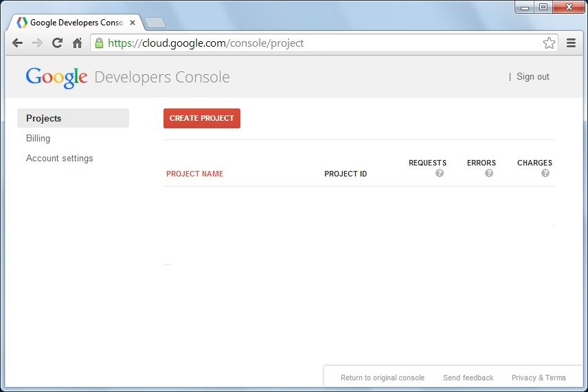This screenshot has height=392, width=588.
Task: Click the Charges column header
Action: (534, 163)
